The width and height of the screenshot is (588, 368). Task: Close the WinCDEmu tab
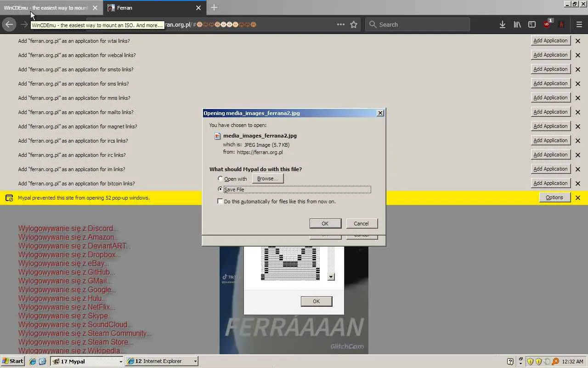coord(95,8)
